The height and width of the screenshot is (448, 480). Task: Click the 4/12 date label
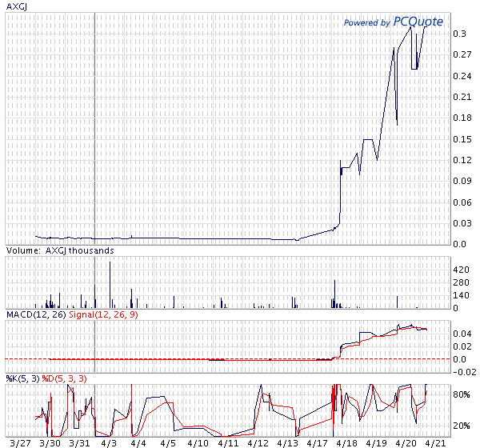[x=258, y=443]
